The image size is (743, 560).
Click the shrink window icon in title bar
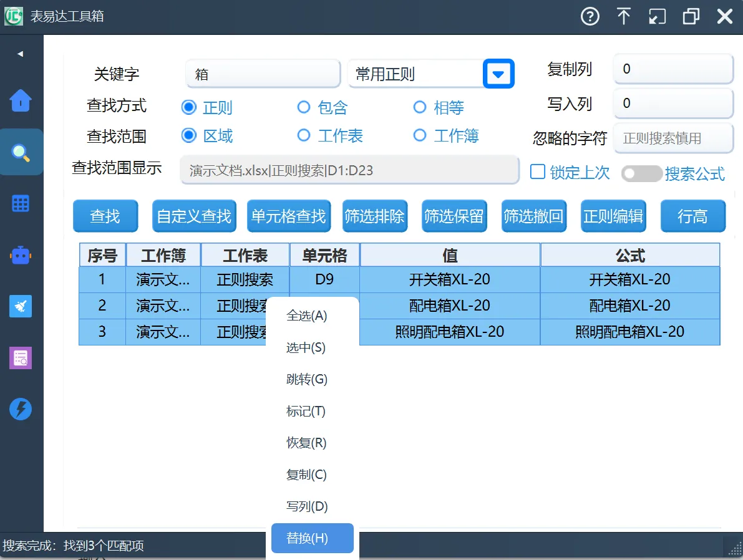(658, 17)
